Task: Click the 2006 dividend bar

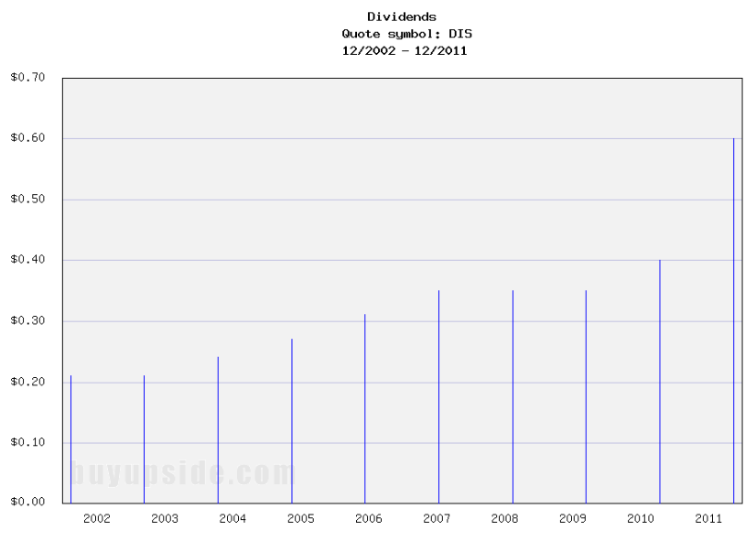Action: point(365,409)
